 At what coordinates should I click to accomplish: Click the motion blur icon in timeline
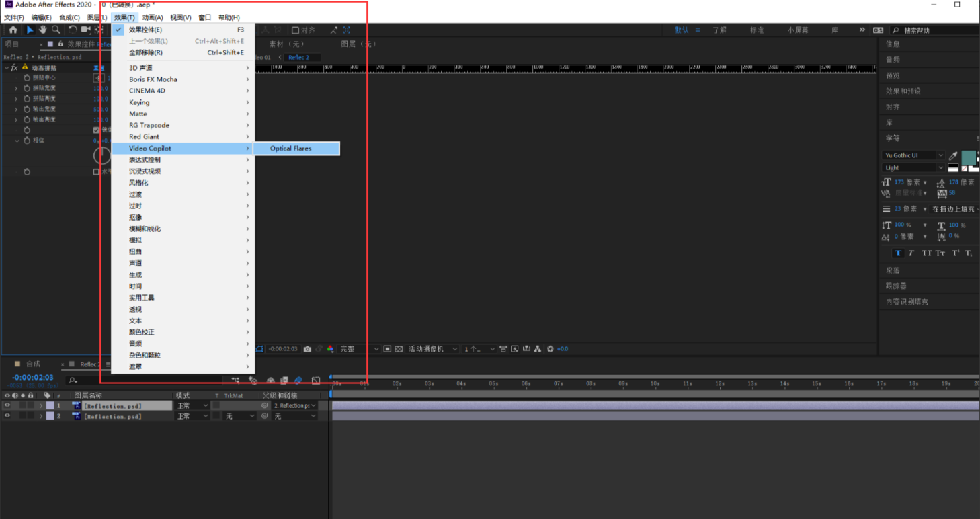[298, 381]
